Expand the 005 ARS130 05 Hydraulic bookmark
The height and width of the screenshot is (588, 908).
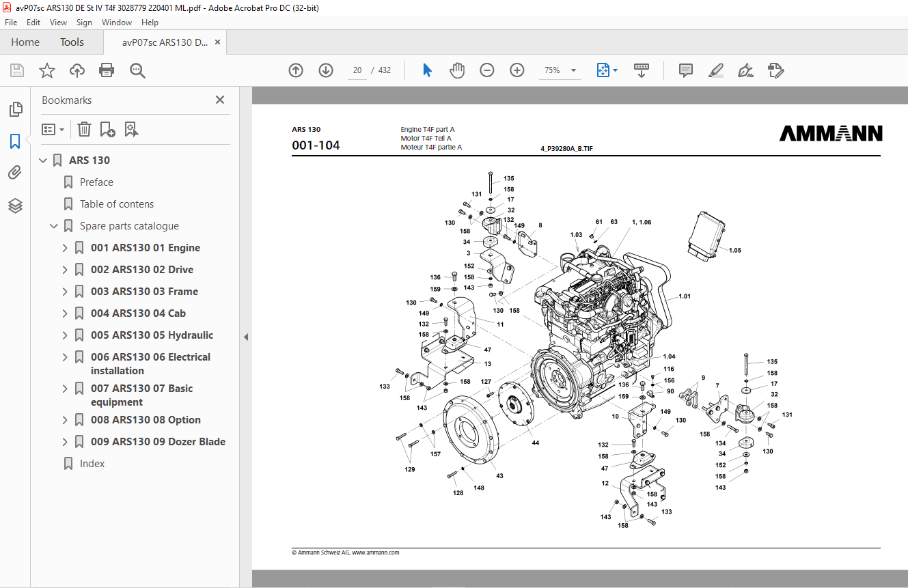(65, 335)
